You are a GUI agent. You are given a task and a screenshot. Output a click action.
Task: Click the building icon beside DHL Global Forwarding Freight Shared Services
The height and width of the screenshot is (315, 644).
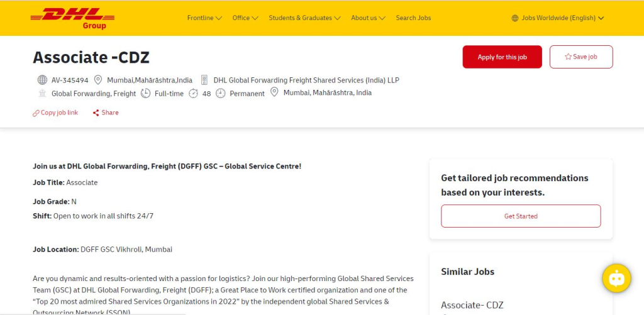point(204,80)
